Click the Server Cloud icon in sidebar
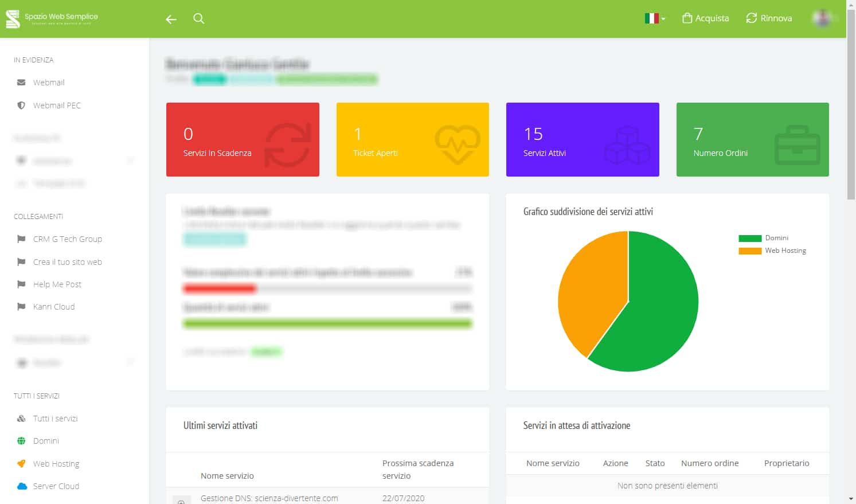 point(22,486)
